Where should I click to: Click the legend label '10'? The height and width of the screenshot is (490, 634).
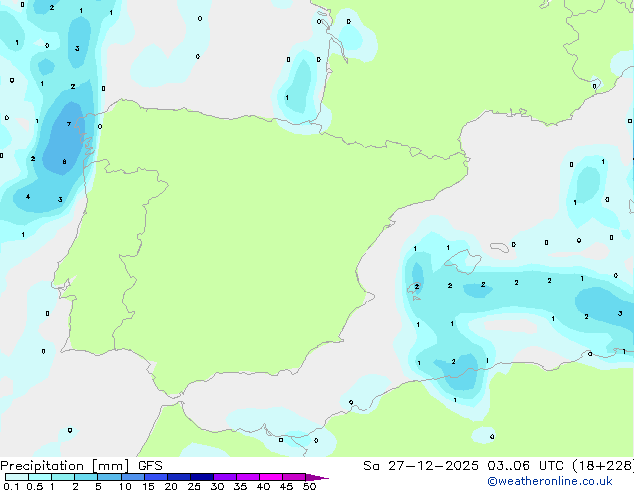click(125, 486)
